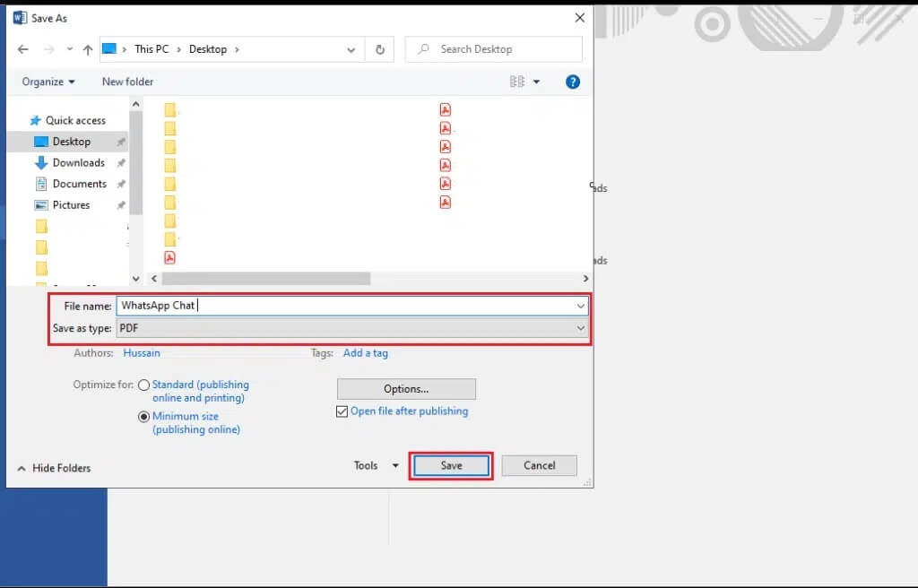This screenshot has height=588, width=918.
Task: Open the address bar history dropdown
Action: tap(351, 50)
